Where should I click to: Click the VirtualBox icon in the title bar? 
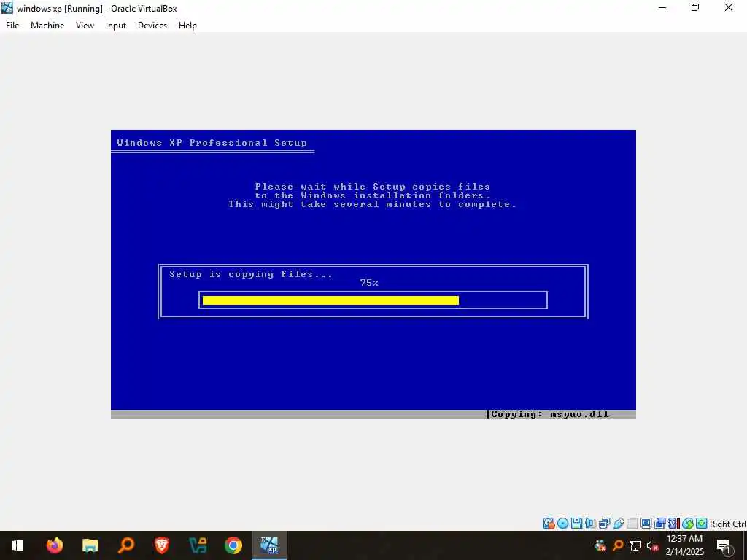pos(7,8)
